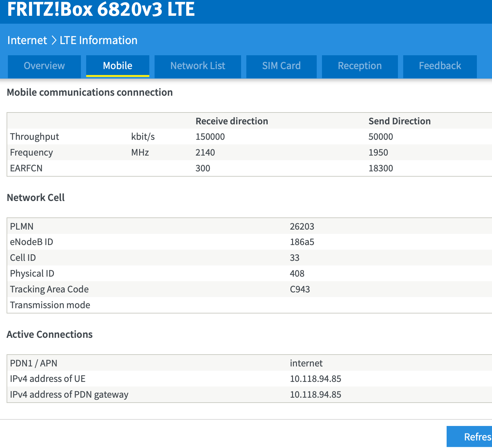Select the send throughput value 50000
The height and width of the screenshot is (448, 492).
(x=381, y=137)
